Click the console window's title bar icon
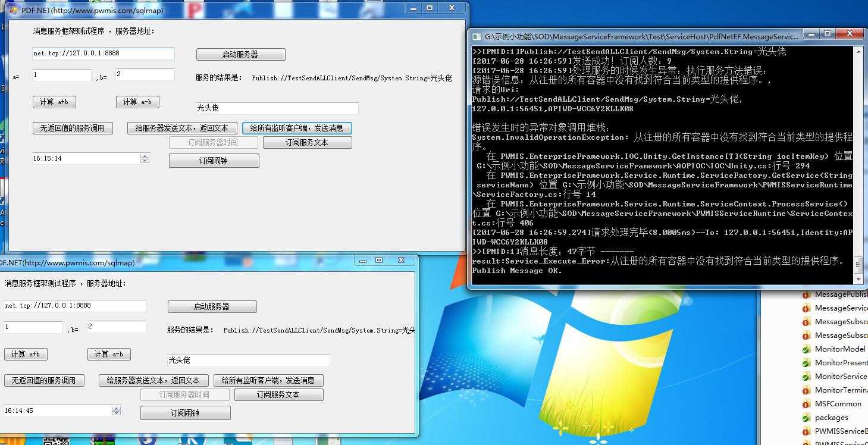Viewport: 868px width, 445px height. (477, 36)
